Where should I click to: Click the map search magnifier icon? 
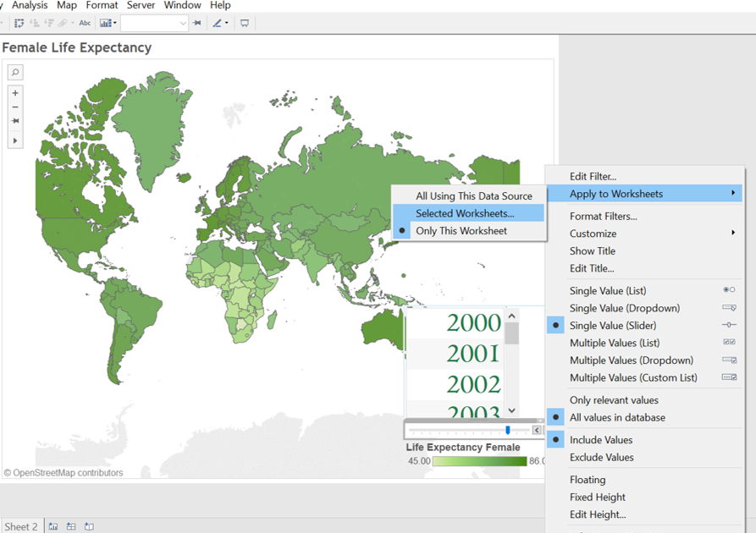click(x=15, y=73)
